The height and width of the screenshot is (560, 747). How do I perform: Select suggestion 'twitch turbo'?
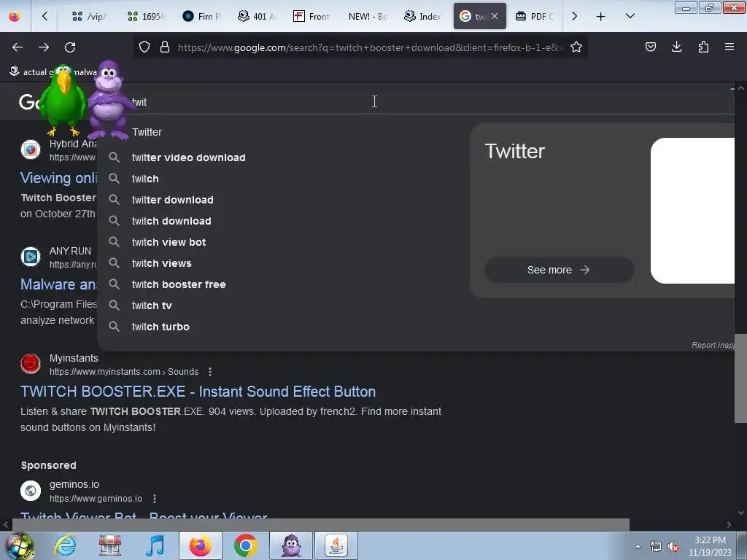coord(160,327)
